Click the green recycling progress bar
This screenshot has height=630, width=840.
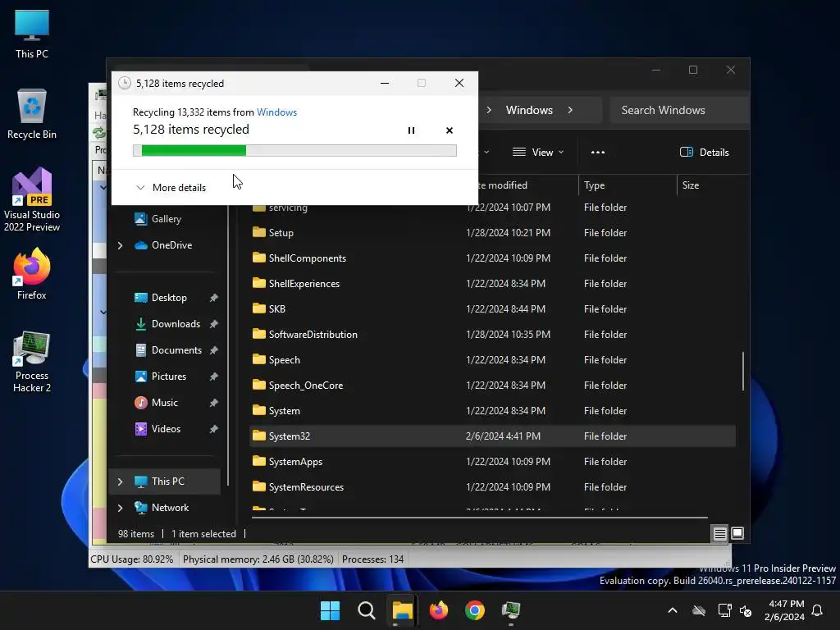294,151
